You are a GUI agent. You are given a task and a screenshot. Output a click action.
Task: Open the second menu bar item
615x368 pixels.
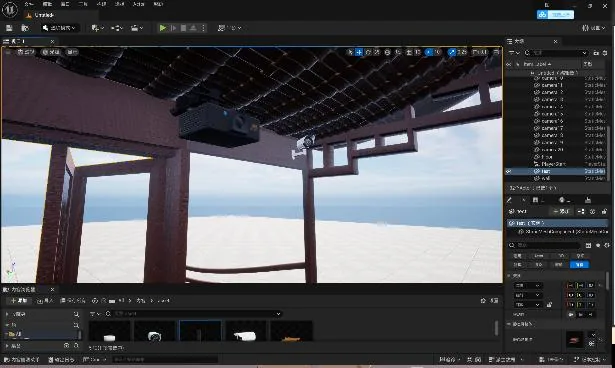(47, 4)
